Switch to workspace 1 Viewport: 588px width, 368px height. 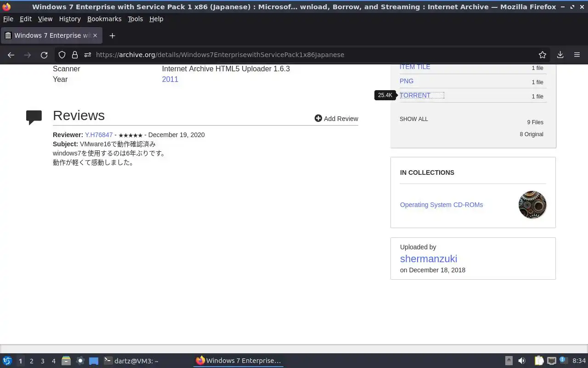(x=20, y=361)
